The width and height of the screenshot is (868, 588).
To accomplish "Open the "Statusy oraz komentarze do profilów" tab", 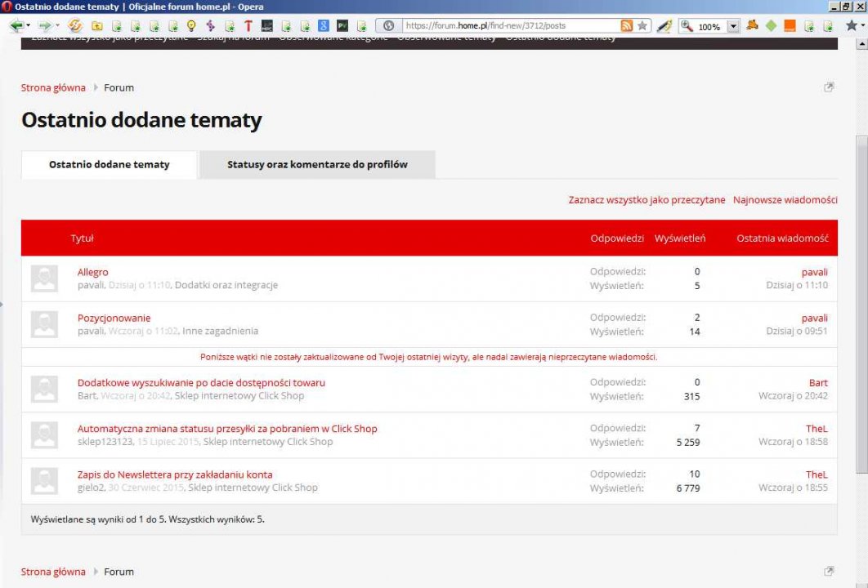I will pos(317,165).
